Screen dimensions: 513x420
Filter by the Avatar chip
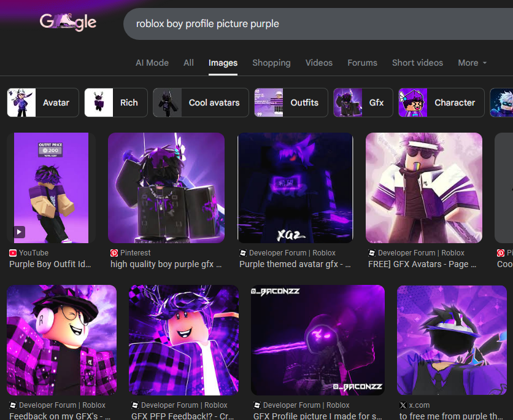[43, 103]
